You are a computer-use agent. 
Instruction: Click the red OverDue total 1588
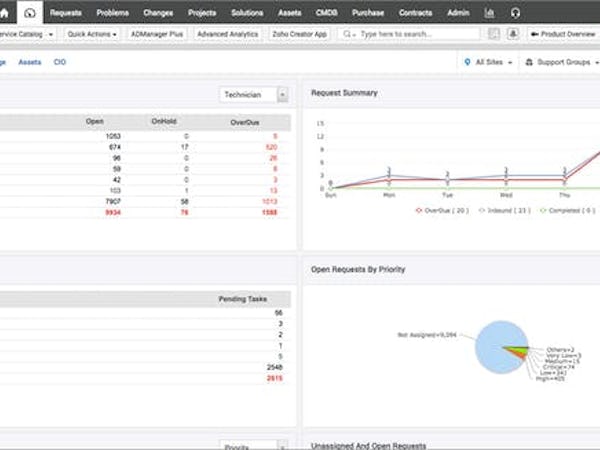pyautogui.click(x=270, y=212)
